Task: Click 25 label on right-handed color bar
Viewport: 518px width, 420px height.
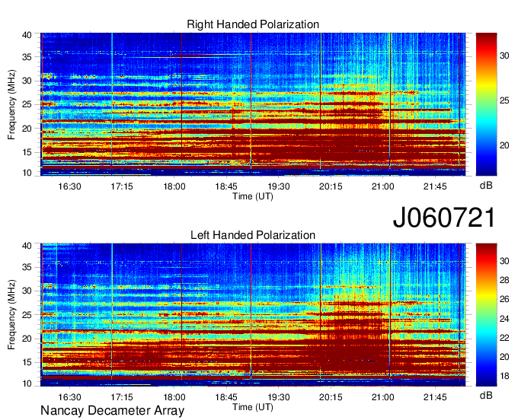Action: click(504, 100)
